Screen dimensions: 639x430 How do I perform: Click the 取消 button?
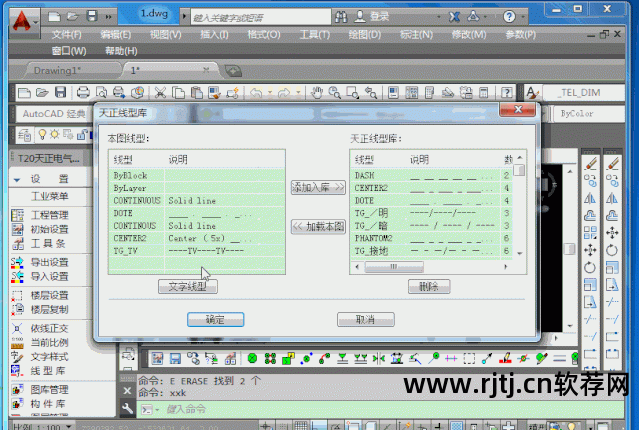(366, 320)
